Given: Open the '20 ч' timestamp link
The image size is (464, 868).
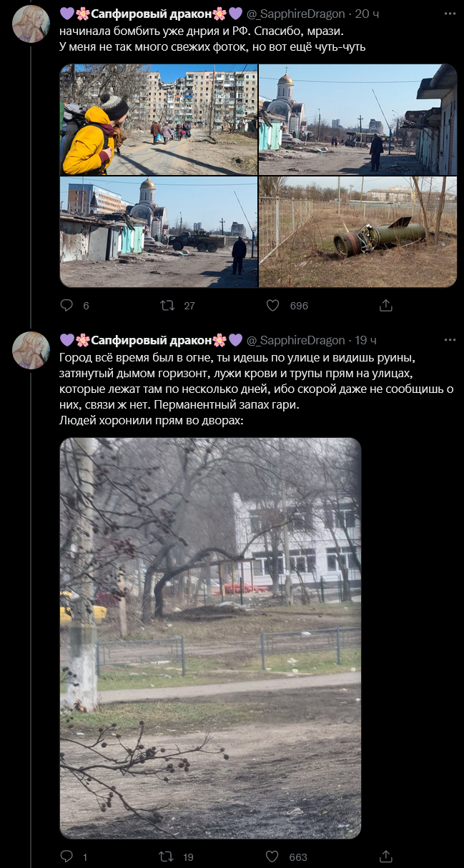Looking at the screenshot, I should point(370,14).
